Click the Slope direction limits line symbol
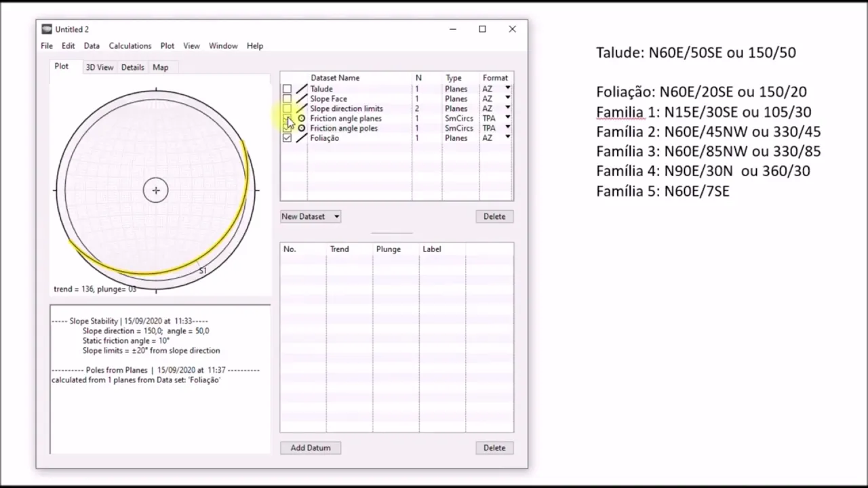This screenshot has width=868, height=488. coord(301,108)
